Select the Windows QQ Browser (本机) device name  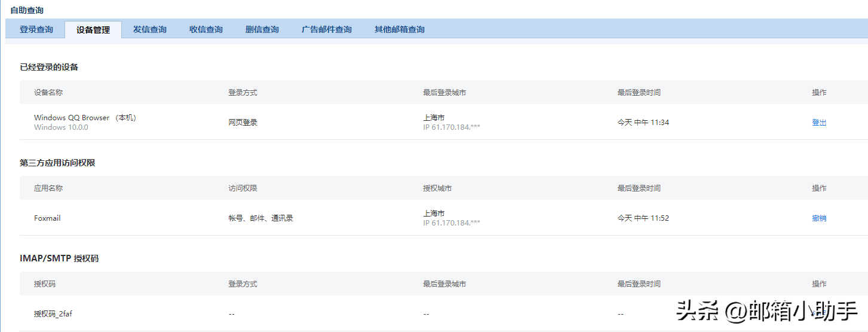(85, 118)
